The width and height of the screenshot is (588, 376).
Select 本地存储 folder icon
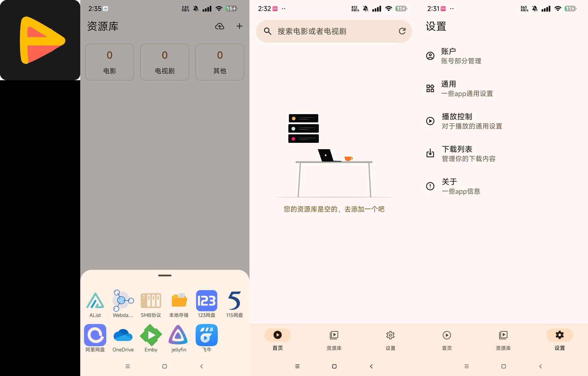point(179,301)
